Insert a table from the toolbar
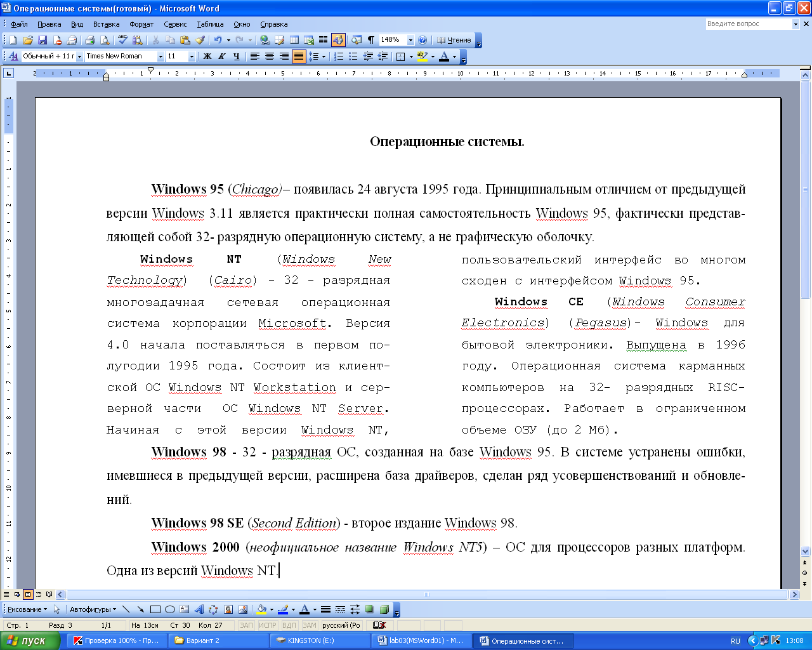Image resolution: width=812 pixels, height=650 pixels. point(294,40)
